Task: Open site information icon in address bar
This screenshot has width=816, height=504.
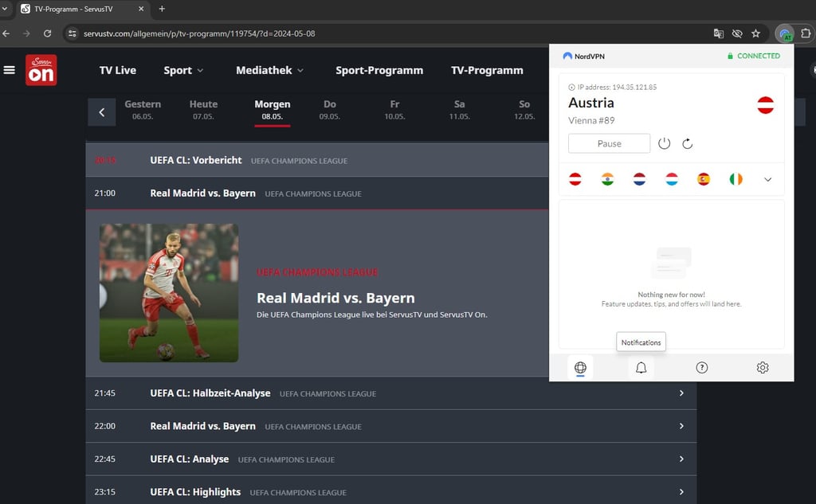Action: click(73, 33)
